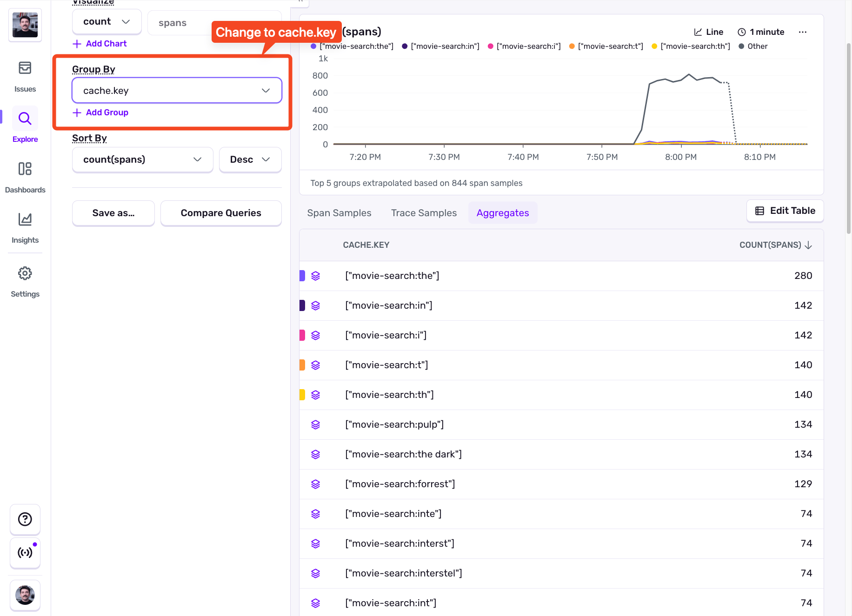The image size is (852, 616).
Task: Click the Compare Queries button
Action: tap(221, 213)
